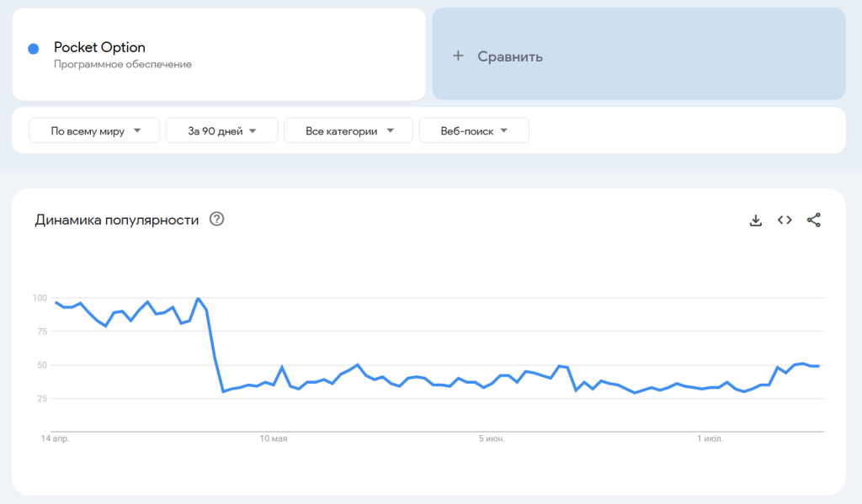Select the 14 апр. date label on the axis
The width and height of the screenshot is (862, 504).
[55, 438]
